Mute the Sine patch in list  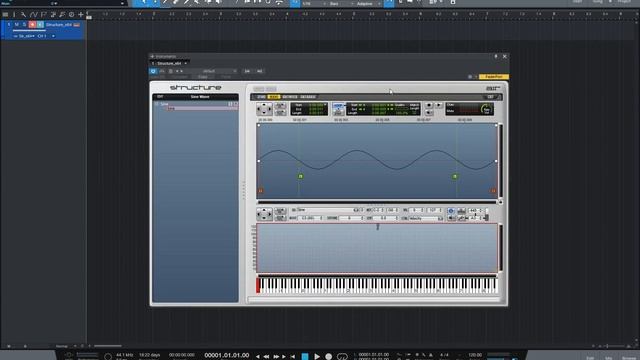pyautogui.click(x=230, y=104)
